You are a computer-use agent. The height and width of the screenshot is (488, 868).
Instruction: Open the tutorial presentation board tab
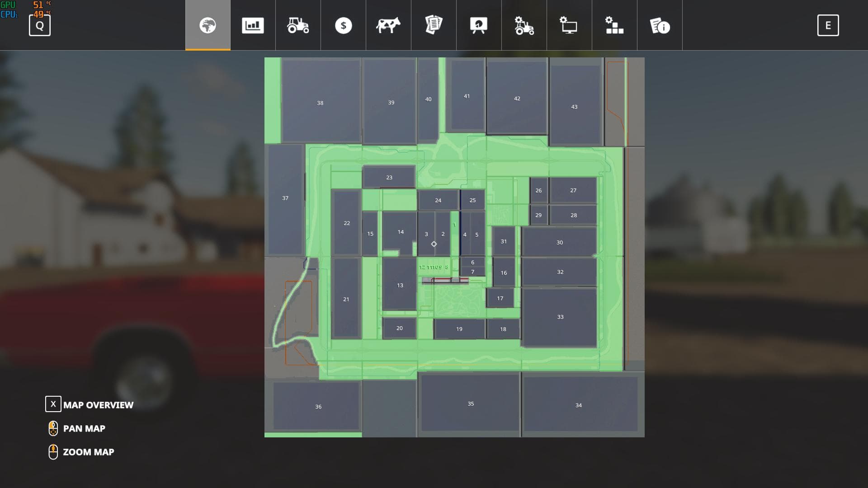click(x=479, y=25)
